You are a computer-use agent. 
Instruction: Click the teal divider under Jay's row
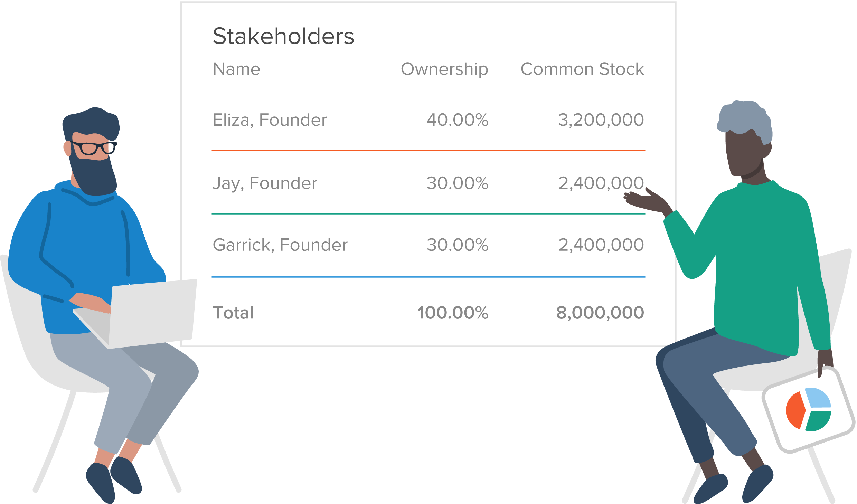coord(428,213)
